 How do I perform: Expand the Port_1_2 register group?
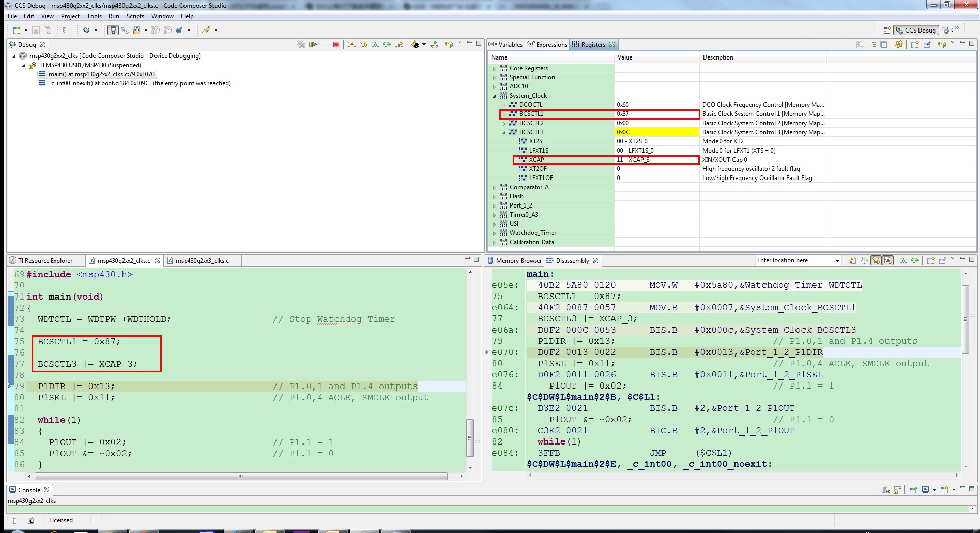[x=494, y=205]
